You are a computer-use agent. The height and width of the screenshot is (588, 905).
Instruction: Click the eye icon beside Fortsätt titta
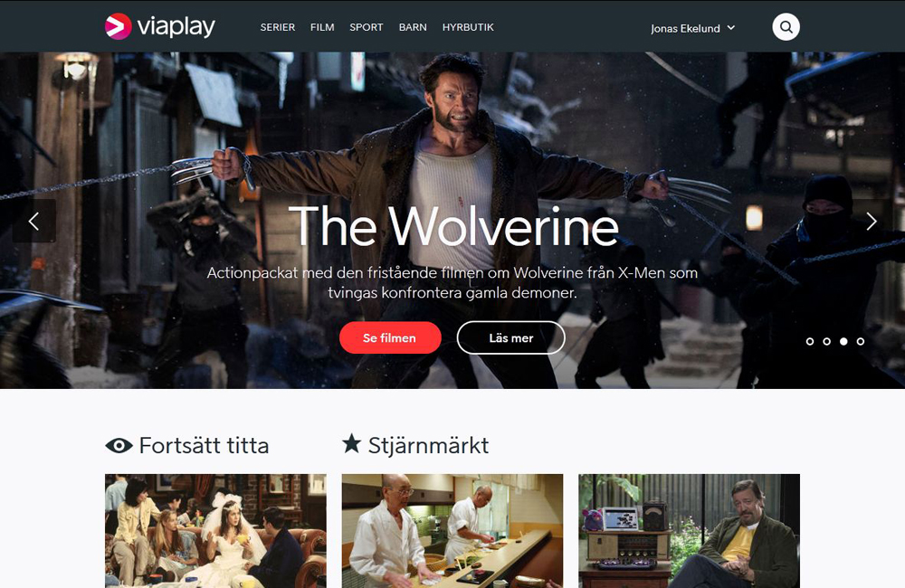[x=119, y=445]
